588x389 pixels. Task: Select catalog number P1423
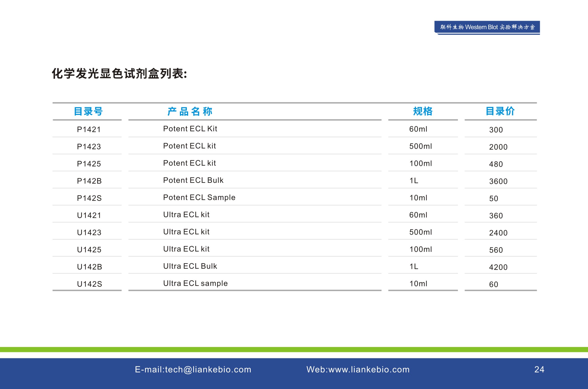coord(89,147)
